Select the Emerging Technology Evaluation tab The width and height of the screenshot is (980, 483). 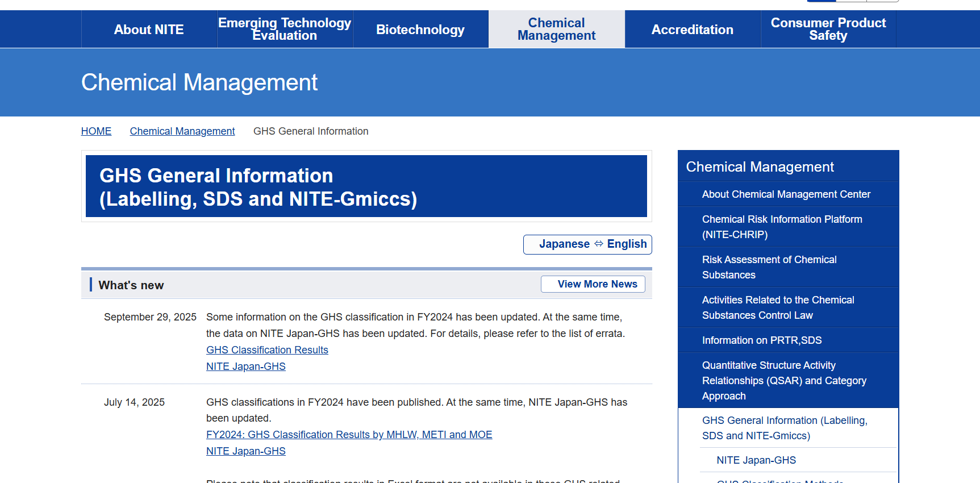coord(285,30)
